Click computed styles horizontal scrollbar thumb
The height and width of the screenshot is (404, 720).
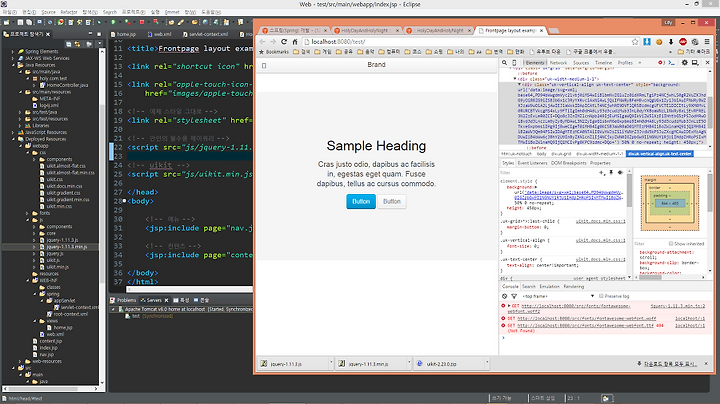pos(651,277)
